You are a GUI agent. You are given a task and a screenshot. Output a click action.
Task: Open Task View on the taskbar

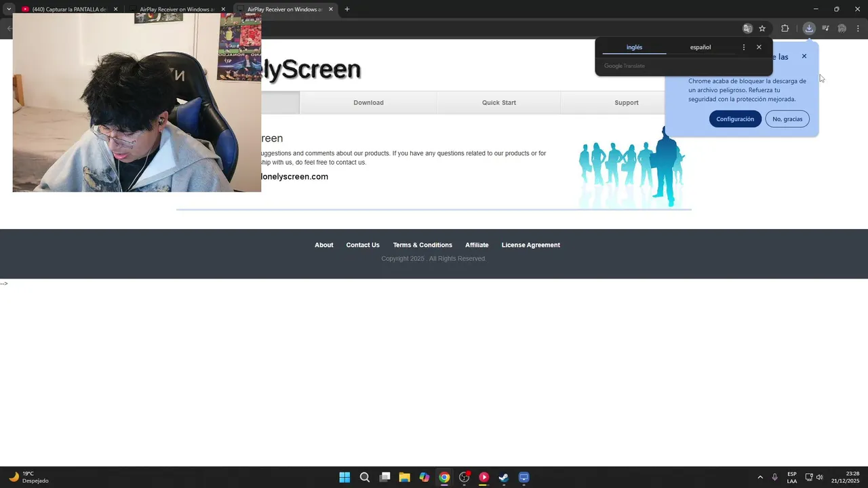coord(384,477)
